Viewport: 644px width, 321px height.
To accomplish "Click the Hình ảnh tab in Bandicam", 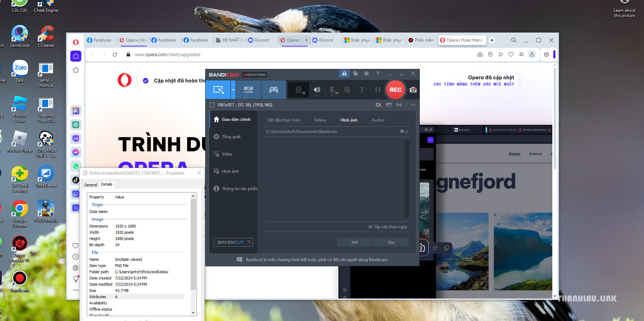I will (349, 120).
